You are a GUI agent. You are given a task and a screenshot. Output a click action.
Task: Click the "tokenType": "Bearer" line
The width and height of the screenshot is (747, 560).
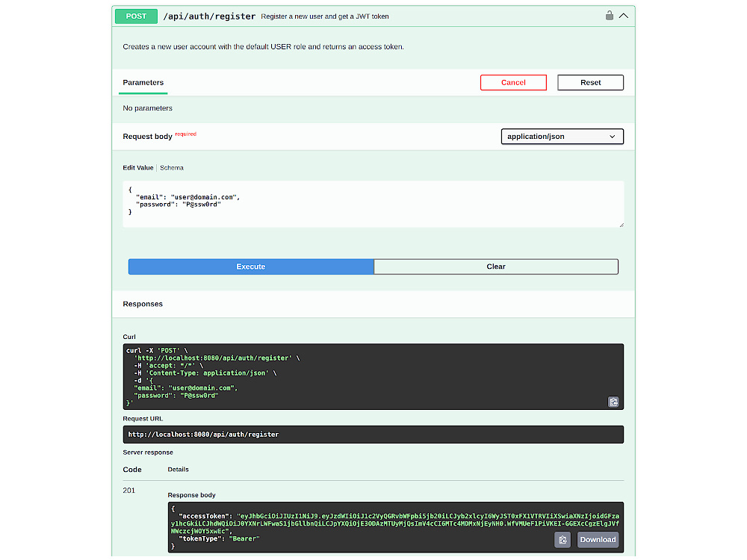click(219, 538)
